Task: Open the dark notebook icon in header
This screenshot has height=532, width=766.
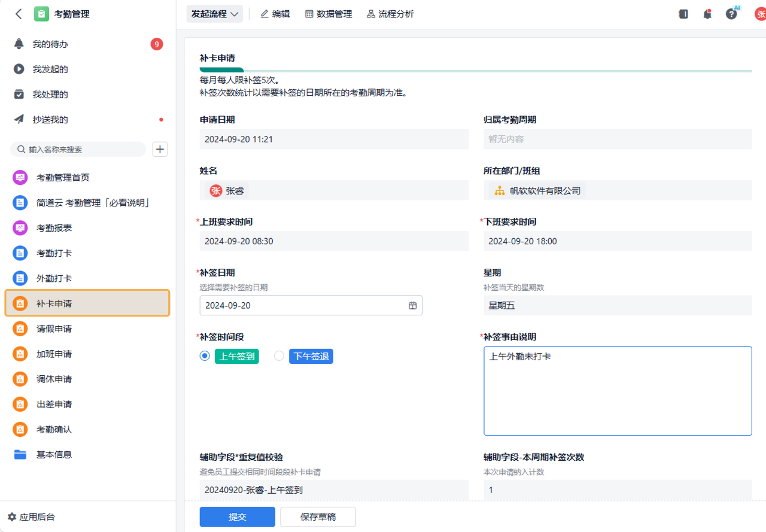Action: (x=683, y=14)
